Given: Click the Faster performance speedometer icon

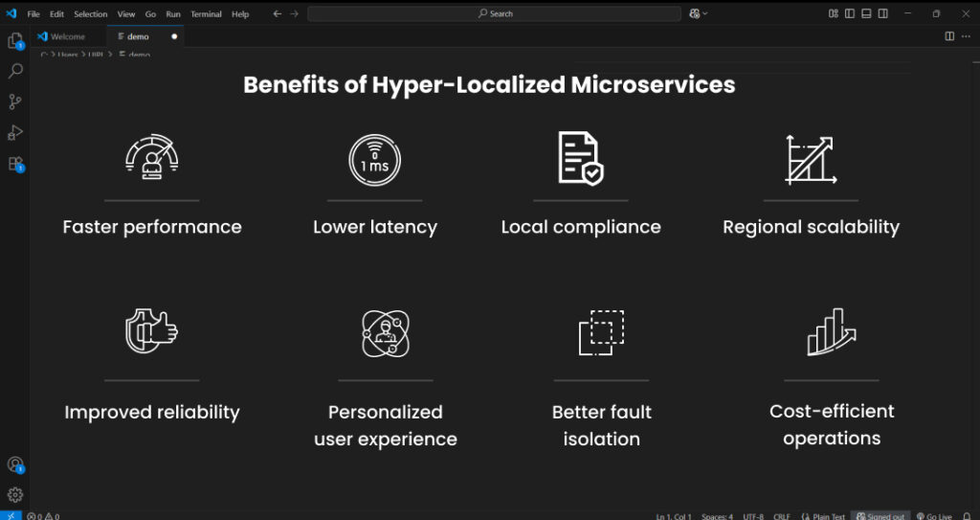Looking at the screenshot, I should click(x=152, y=156).
